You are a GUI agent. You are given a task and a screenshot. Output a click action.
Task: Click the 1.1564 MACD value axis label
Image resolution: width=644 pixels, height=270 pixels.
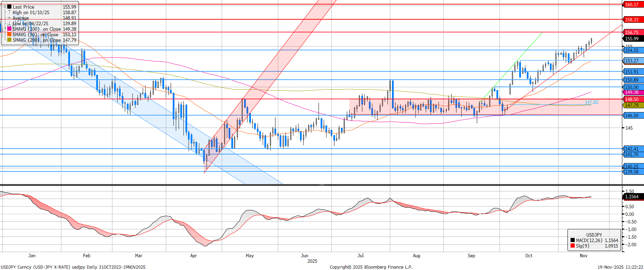pyautogui.click(x=633, y=197)
